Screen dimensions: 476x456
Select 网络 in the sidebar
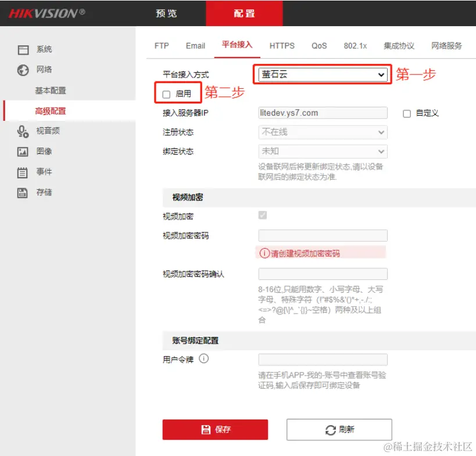click(x=44, y=70)
